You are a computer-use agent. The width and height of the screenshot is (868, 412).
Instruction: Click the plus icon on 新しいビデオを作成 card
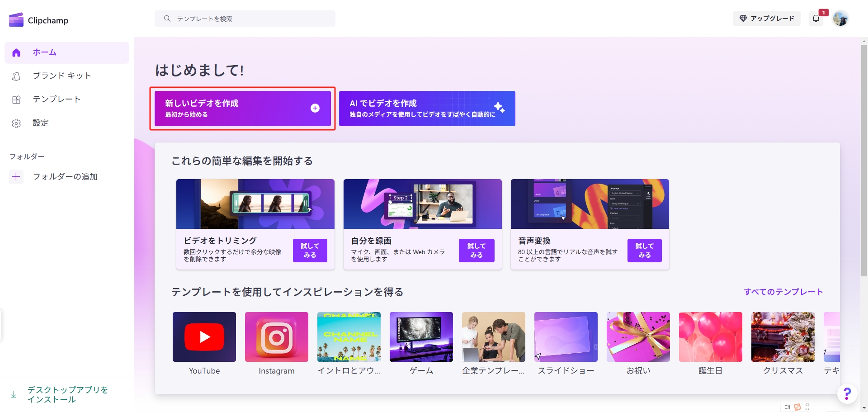(x=315, y=109)
